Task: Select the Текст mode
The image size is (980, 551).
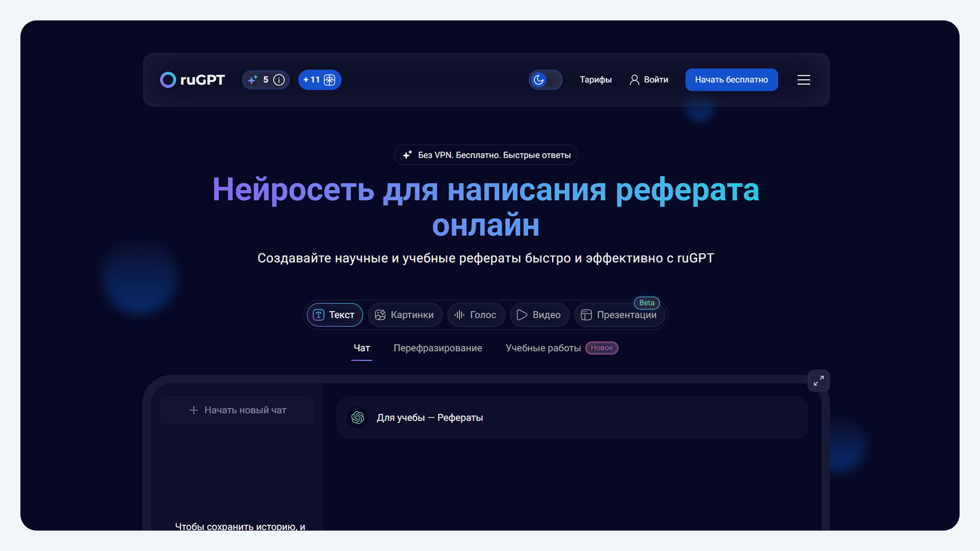Action: click(x=334, y=315)
